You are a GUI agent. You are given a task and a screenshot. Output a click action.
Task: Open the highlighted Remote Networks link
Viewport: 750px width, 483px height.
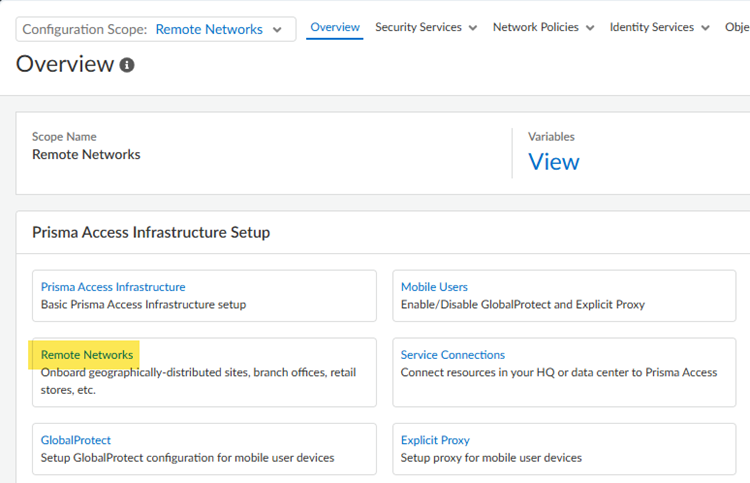point(87,355)
